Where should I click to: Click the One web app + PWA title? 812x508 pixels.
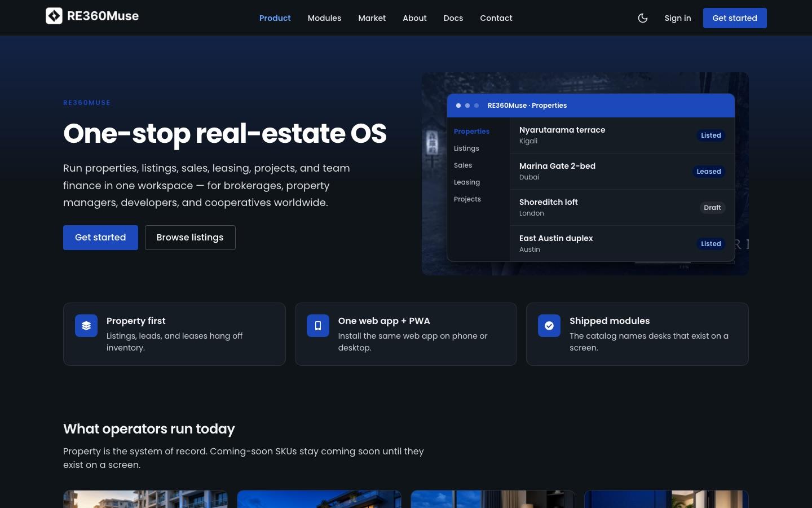[384, 321]
